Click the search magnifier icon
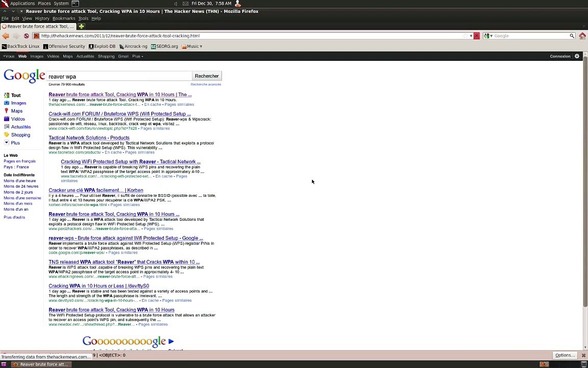This screenshot has height=368, width=588. (572, 36)
